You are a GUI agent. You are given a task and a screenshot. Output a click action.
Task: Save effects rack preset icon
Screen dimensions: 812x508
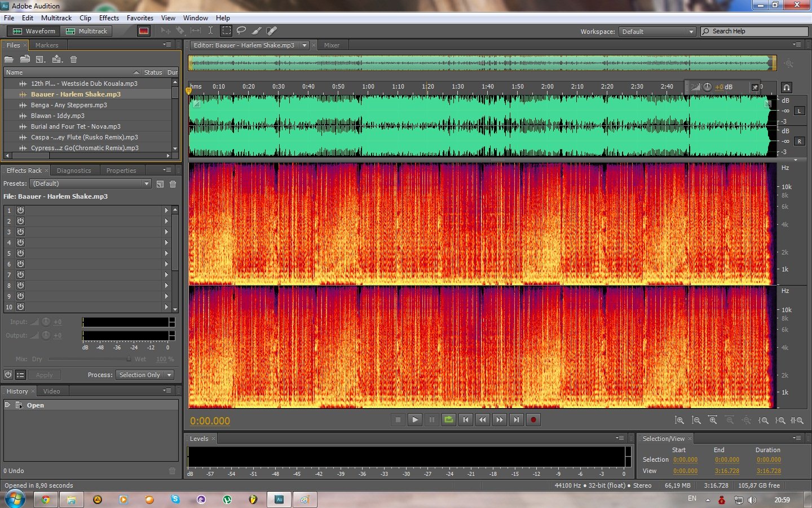(160, 184)
